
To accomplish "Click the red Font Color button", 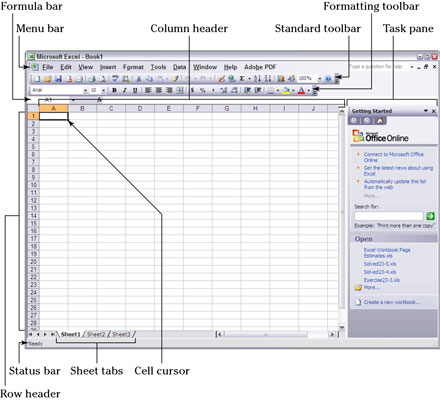I will point(301,90).
